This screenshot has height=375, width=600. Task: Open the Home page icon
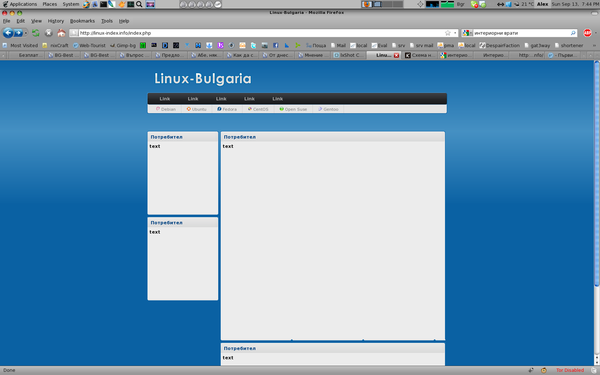point(61,33)
